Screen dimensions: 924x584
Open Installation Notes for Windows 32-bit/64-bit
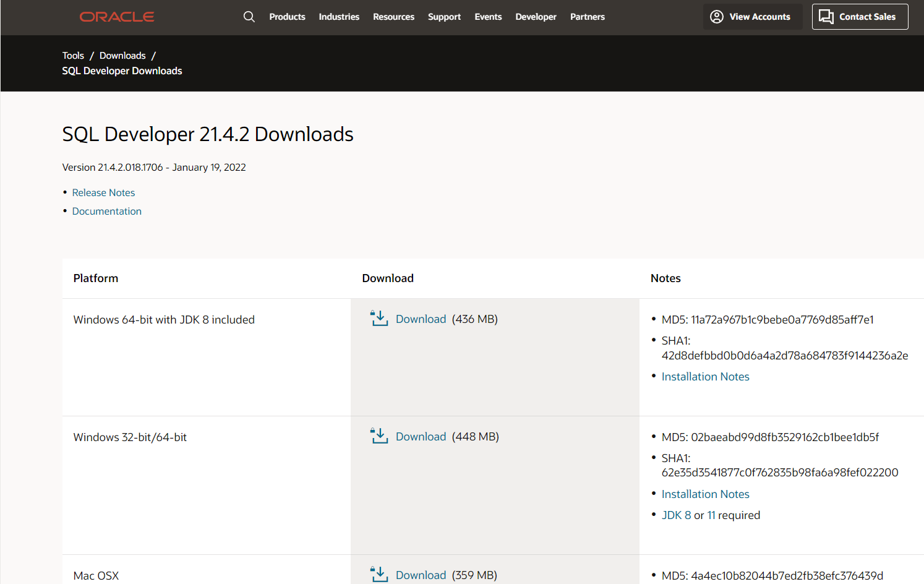tap(706, 494)
